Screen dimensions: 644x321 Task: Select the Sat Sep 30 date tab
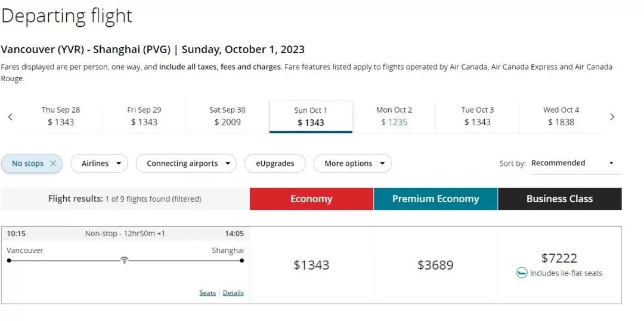pyautogui.click(x=227, y=116)
